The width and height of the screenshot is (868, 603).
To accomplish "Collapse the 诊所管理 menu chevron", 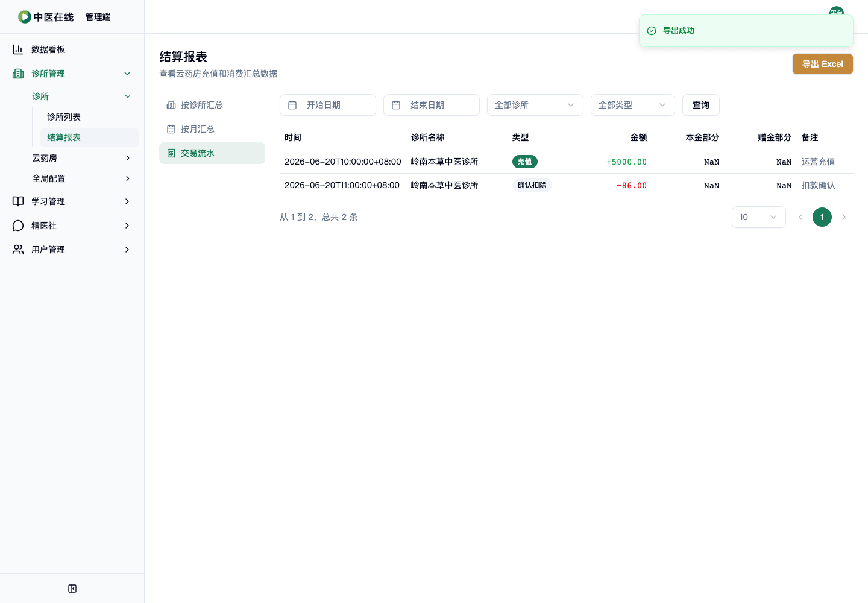I will pos(127,74).
